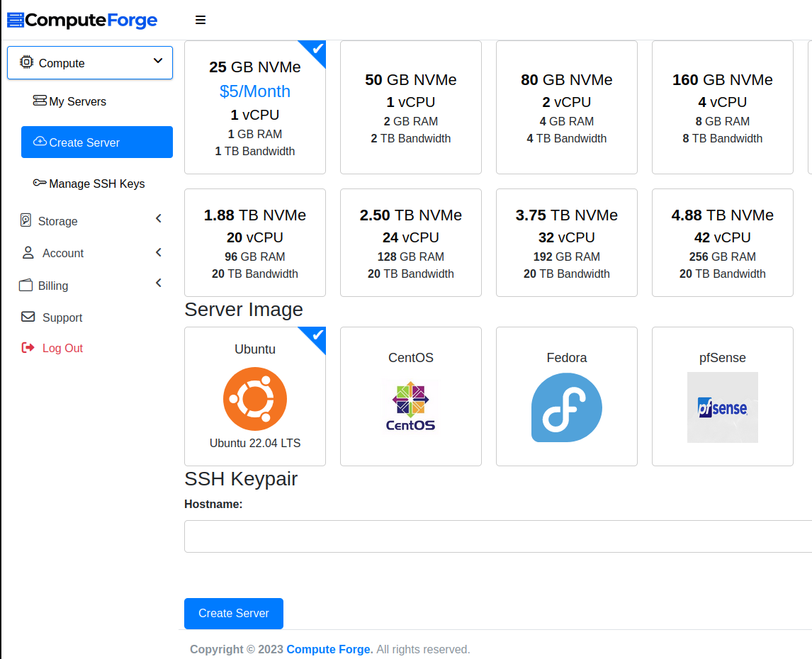The width and height of the screenshot is (812, 659).
Task: Expand the Billing menu chevron
Action: tap(159, 283)
